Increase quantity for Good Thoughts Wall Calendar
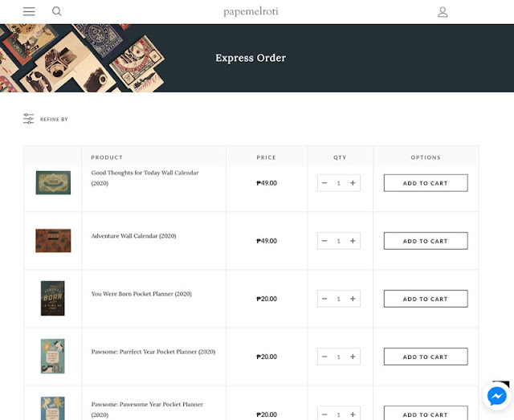 [x=353, y=183]
